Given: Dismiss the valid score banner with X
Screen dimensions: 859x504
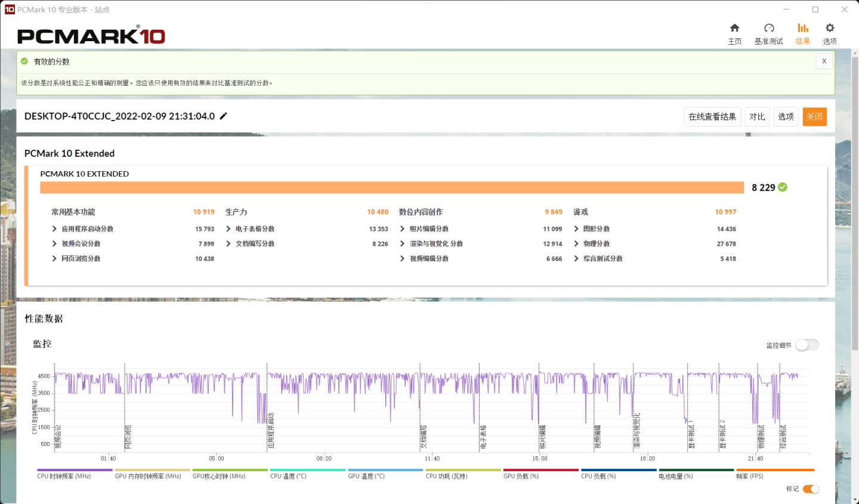Looking at the screenshot, I should (x=824, y=61).
